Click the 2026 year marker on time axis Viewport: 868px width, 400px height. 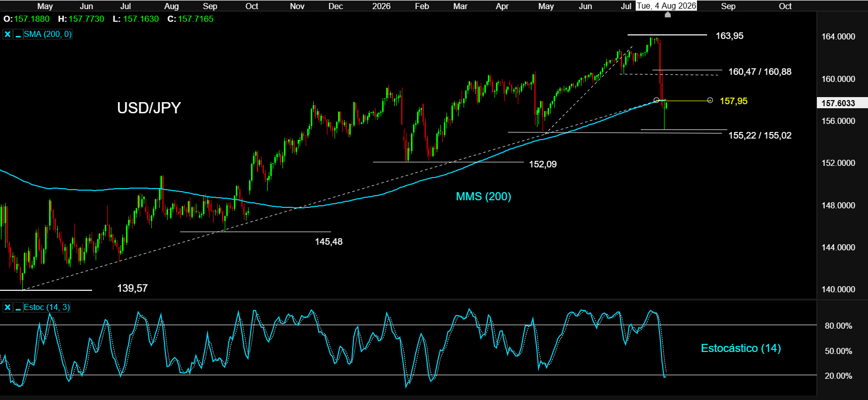point(381,6)
